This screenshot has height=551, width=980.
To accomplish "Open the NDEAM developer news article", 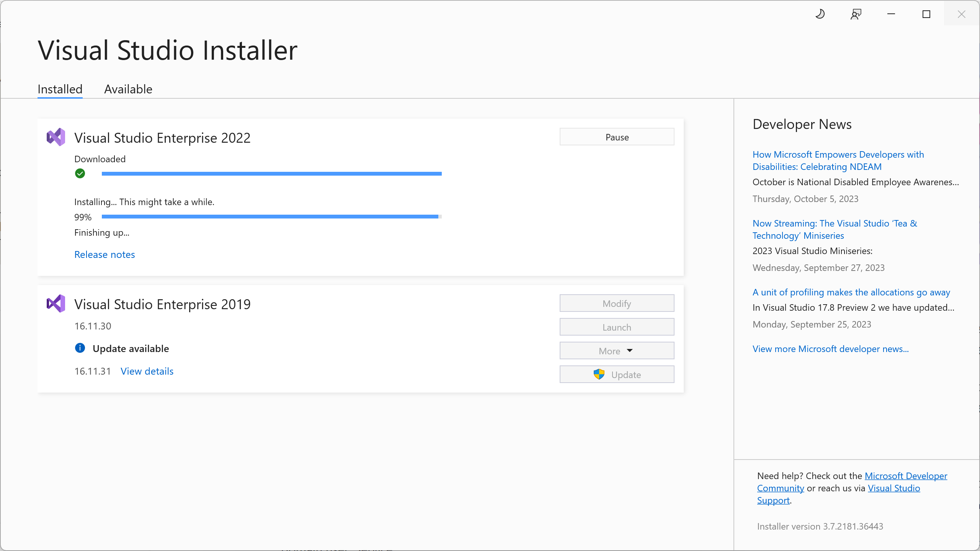I will [x=838, y=160].
